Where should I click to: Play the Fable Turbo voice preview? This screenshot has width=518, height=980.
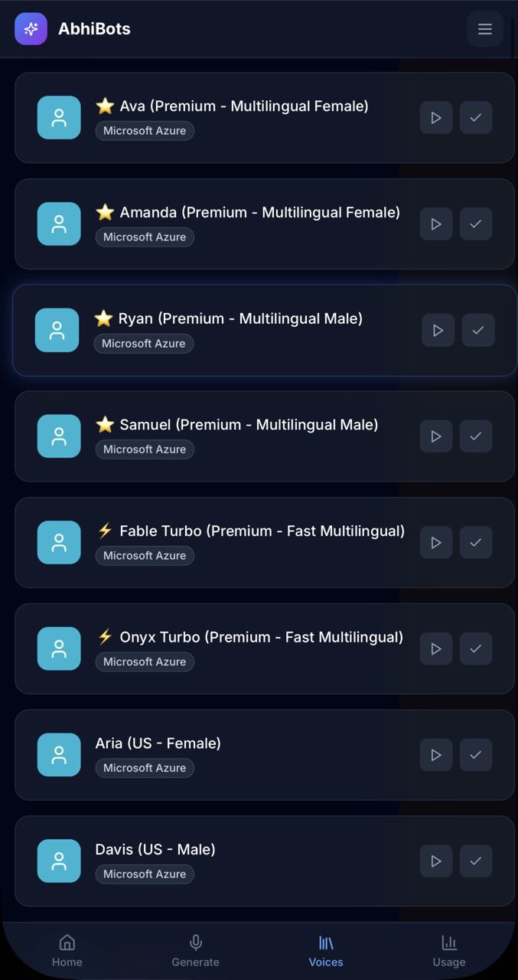tap(435, 542)
